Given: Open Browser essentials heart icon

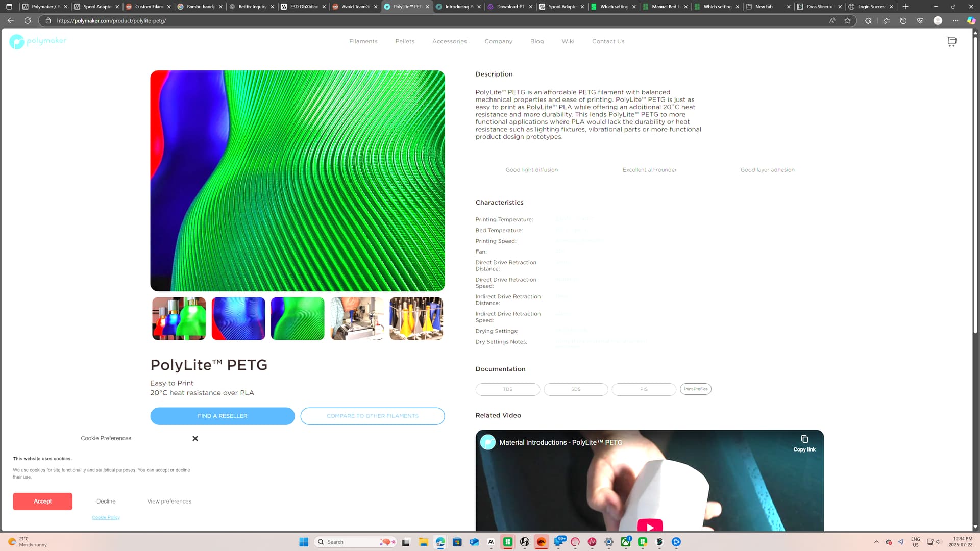Looking at the screenshot, I should point(920,21).
